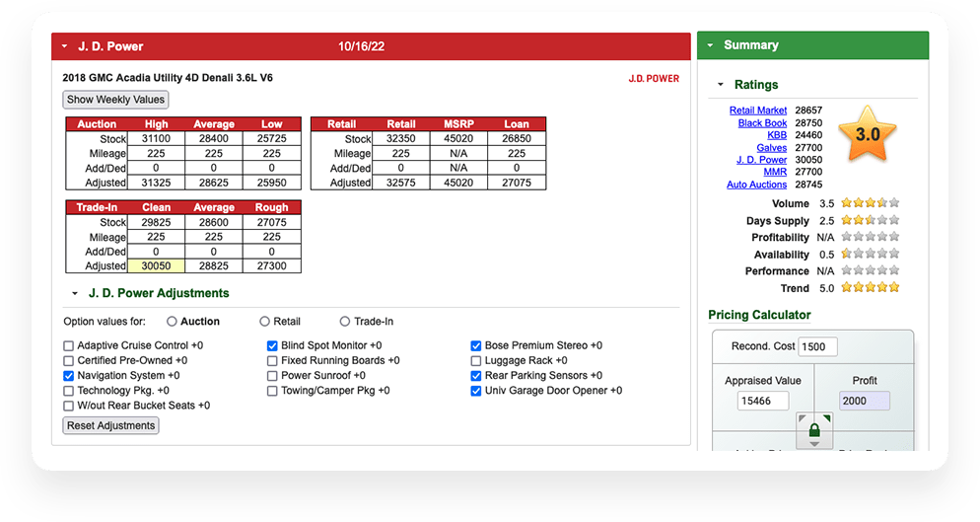Uncheck Bose Premium Stereo option
Image resolution: width=980 pixels, height=522 pixels.
(x=476, y=345)
